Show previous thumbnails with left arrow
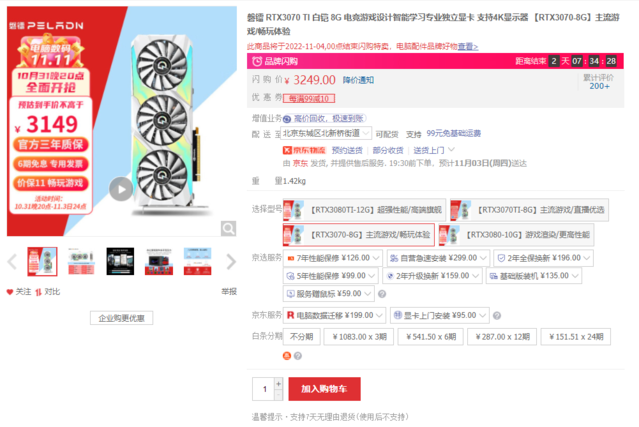Screen dimensions: 639x427 point(12,262)
